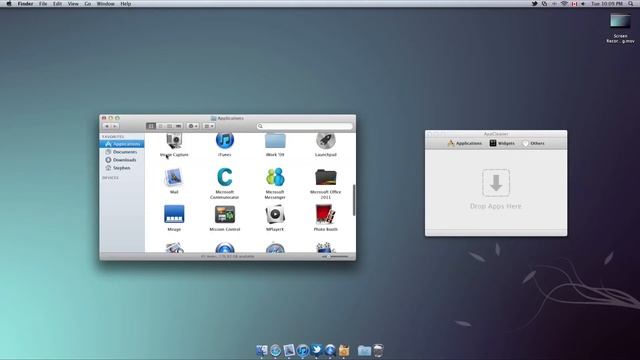The width and height of the screenshot is (640, 360).
Task: Open the Apple menu
Action: tap(9, 4)
